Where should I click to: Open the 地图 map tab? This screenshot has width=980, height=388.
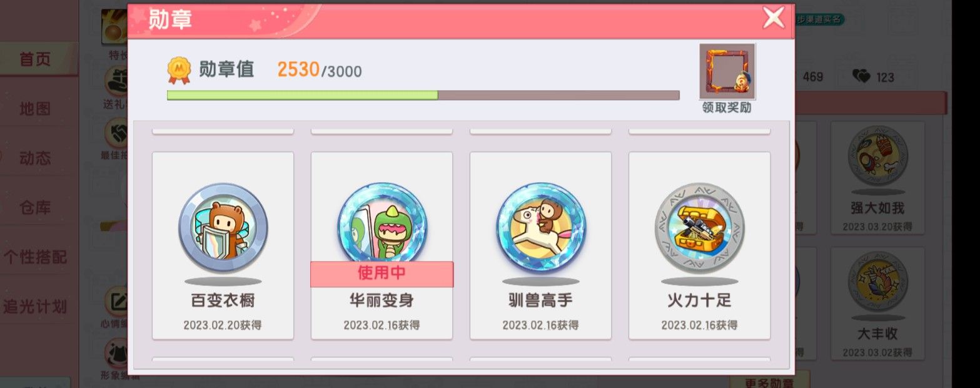pos(34,109)
